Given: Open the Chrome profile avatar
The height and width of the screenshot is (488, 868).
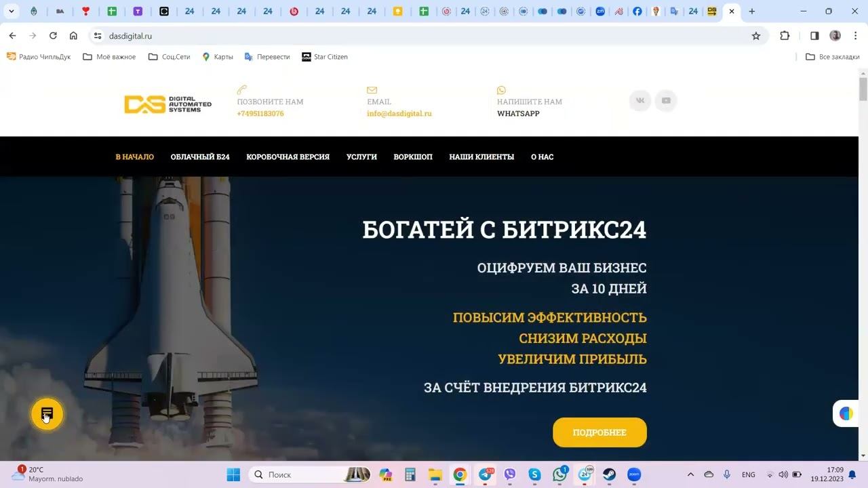Looking at the screenshot, I should [x=835, y=36].
